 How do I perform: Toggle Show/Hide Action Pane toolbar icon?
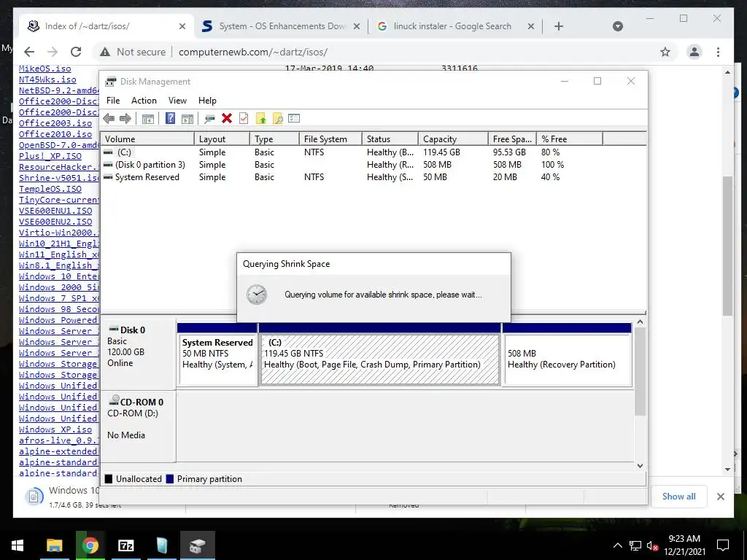click(187, 119)
